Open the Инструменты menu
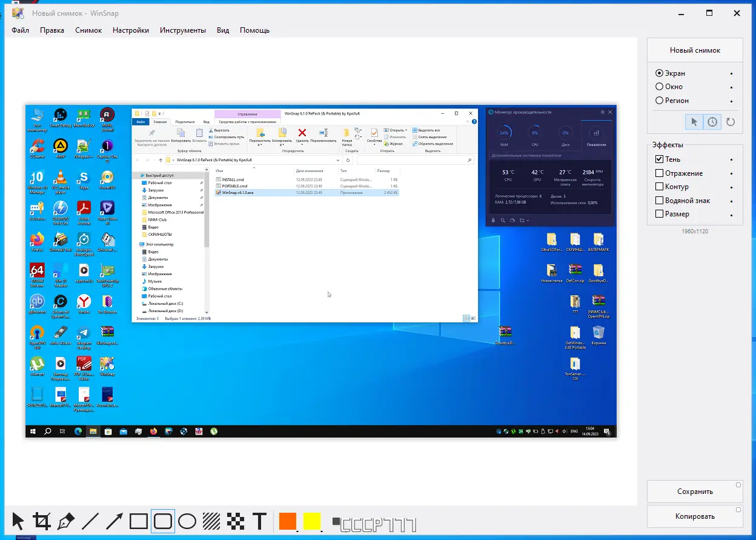The height and width of the screenshot is (540, 756). click(x=183, y=30)
